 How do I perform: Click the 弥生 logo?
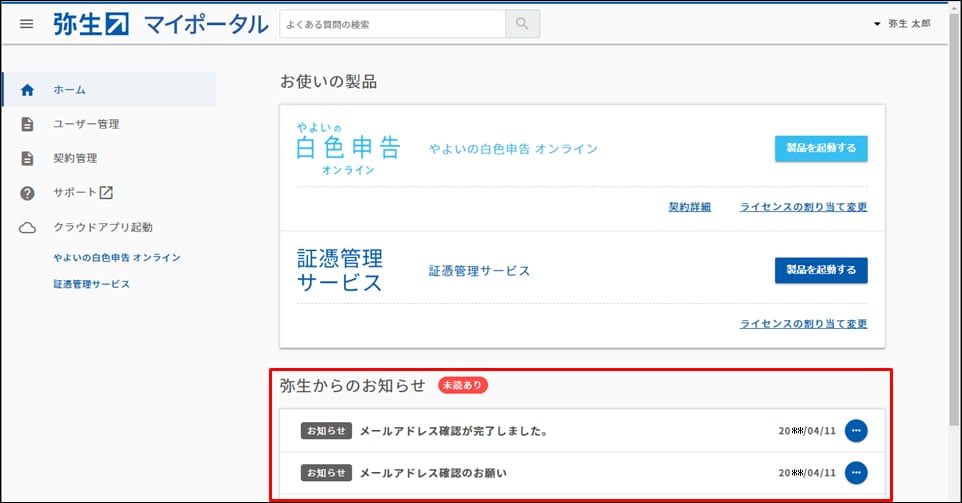tap(91, 25)
